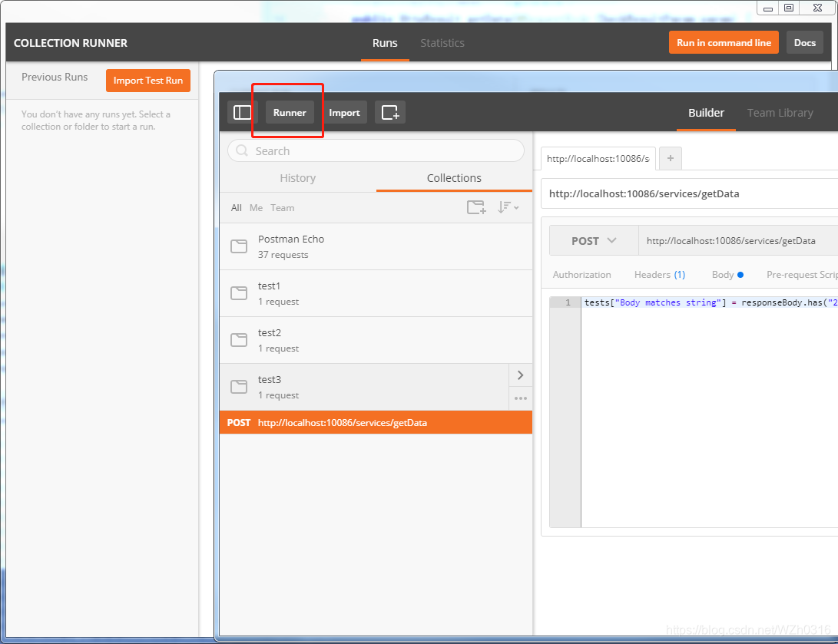Filter collections by Me
This screenshot has width=838, height=644.
coord(256,208)
